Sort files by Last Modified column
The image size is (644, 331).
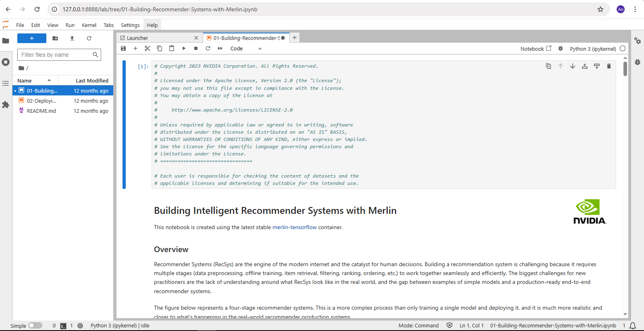[86, 81]
